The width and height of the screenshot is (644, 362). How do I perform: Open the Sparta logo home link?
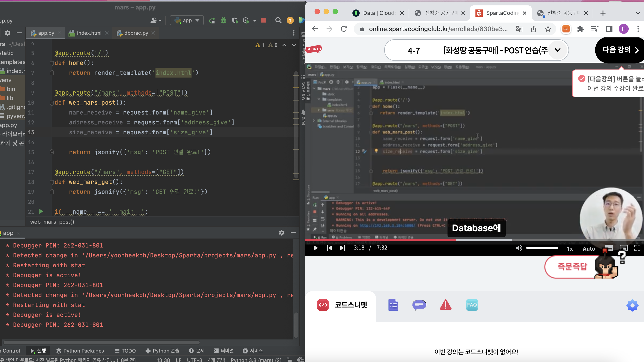pyautogui.click(x=314, y=49)
